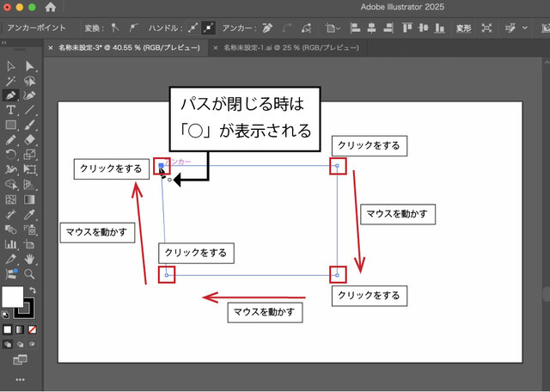Activate the Free Transform tool
Viewport: 550px width, 392px height.
(30, 169)
